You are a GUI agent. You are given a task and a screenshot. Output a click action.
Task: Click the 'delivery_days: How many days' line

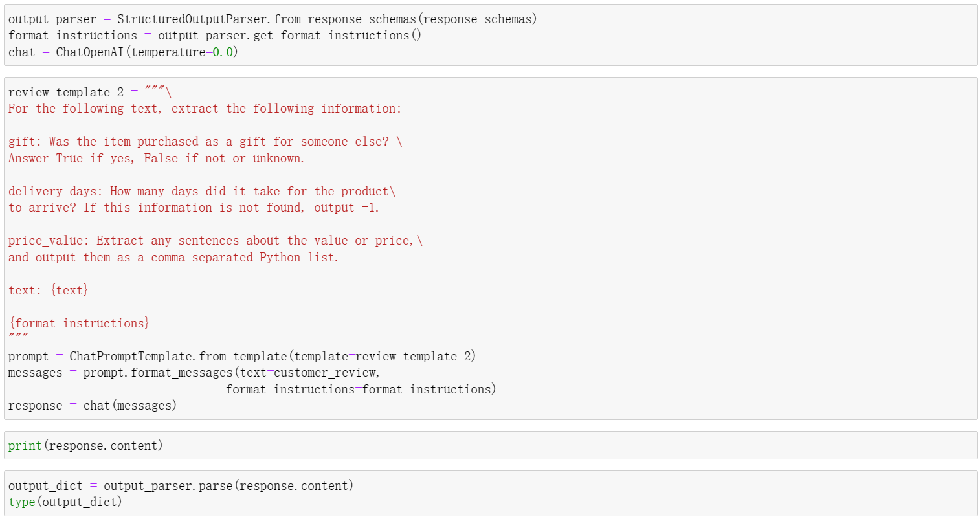[x=201, y=192]
